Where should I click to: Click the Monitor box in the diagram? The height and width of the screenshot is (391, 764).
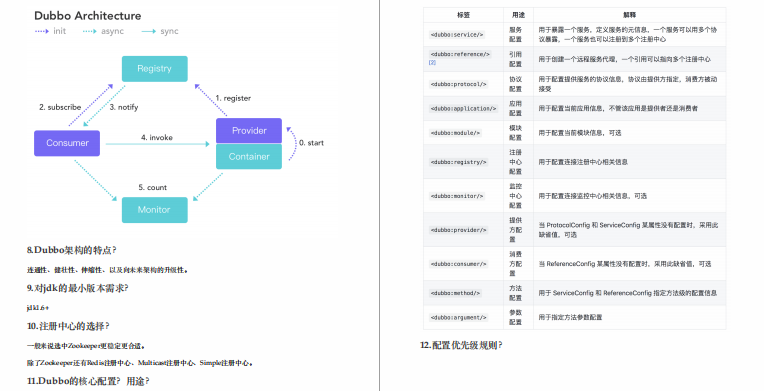click(154, 210)
